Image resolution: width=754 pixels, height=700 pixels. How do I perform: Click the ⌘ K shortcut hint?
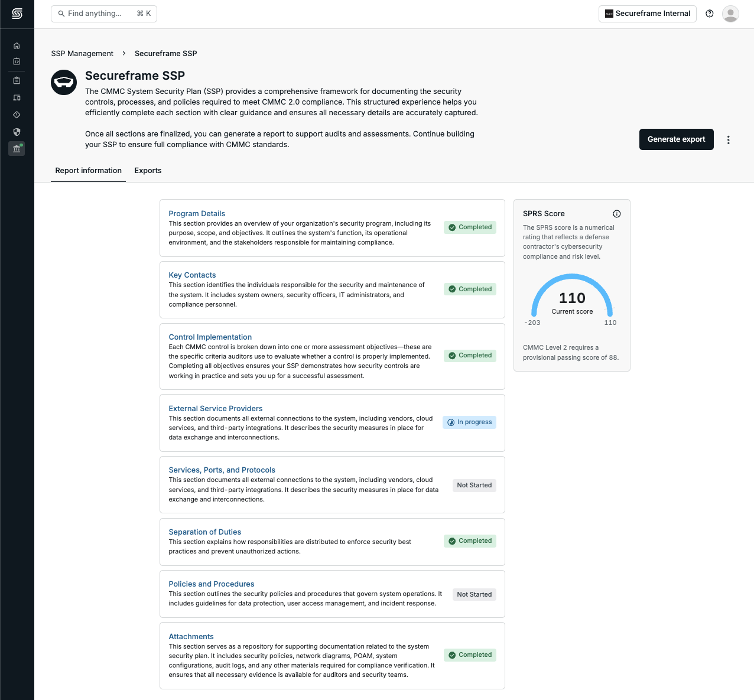coord(144,14)
